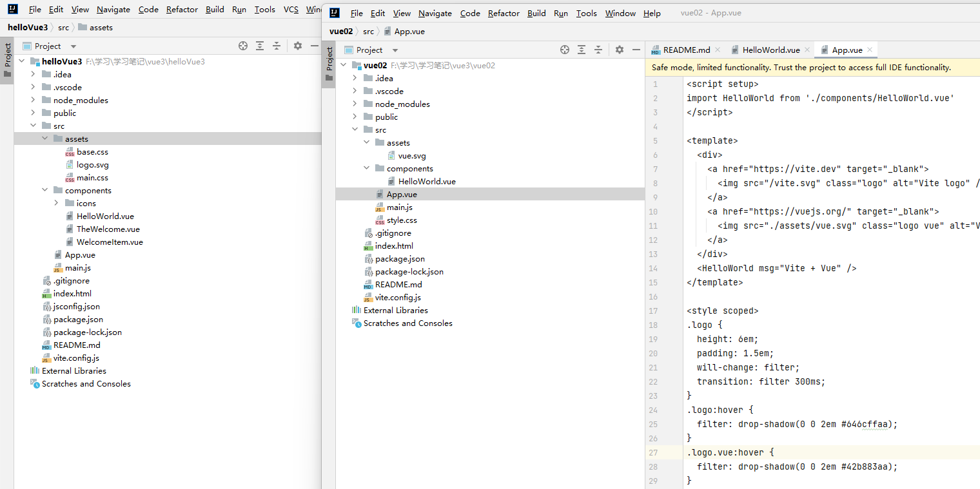Expand the icons folder in helloVue3 tree

tap(56, 203)
